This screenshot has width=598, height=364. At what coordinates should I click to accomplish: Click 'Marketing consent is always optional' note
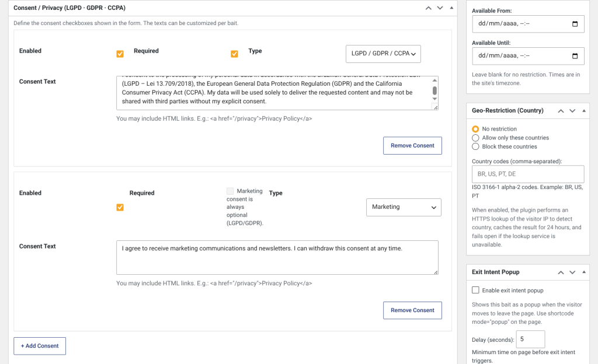point(245,207)
